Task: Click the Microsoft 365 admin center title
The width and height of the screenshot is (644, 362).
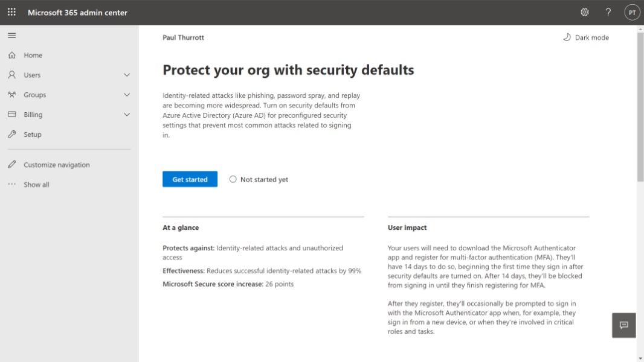Action: point(77,13)
